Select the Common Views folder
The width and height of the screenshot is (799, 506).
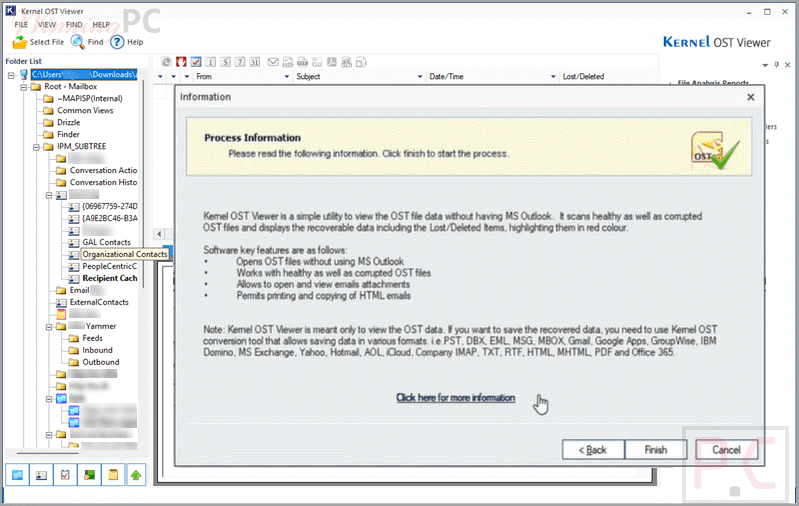point(85,110)
